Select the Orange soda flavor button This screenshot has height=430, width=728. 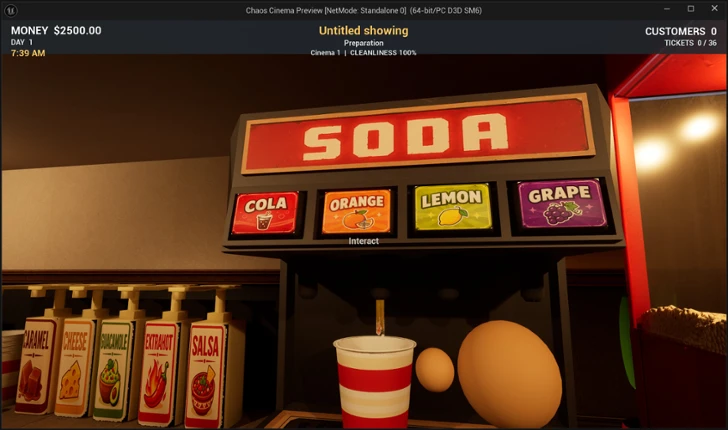(x=357, y=211)
